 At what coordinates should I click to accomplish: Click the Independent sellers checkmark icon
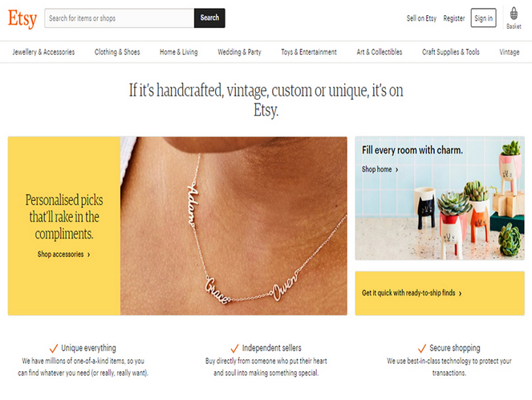click(234, 349)
